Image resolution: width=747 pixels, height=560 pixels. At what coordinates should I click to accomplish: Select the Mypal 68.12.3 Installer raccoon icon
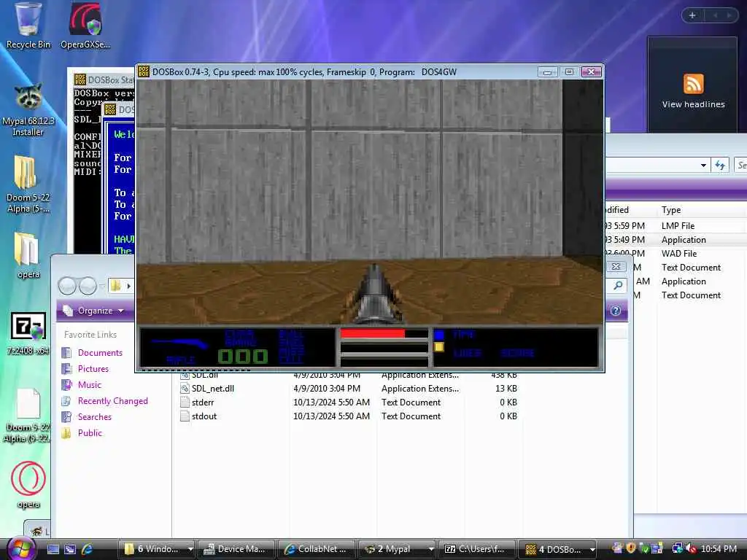click(x=28, y=97)
